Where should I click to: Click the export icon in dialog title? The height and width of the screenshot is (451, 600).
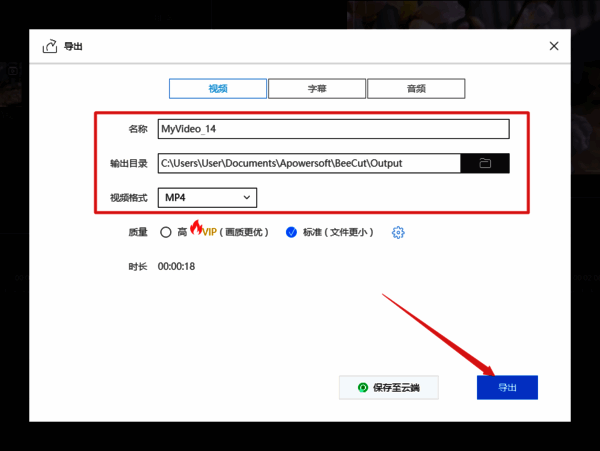pyautogui.click(x=50, y=46)
